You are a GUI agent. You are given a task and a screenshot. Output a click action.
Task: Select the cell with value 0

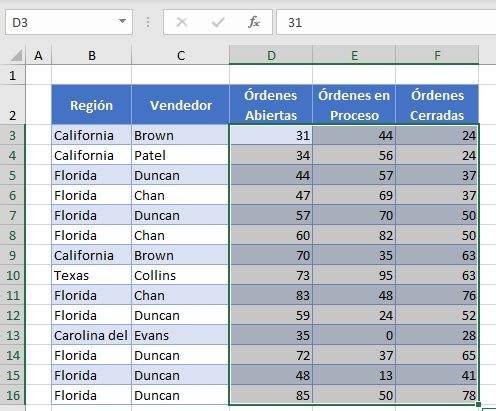(354, 335)
